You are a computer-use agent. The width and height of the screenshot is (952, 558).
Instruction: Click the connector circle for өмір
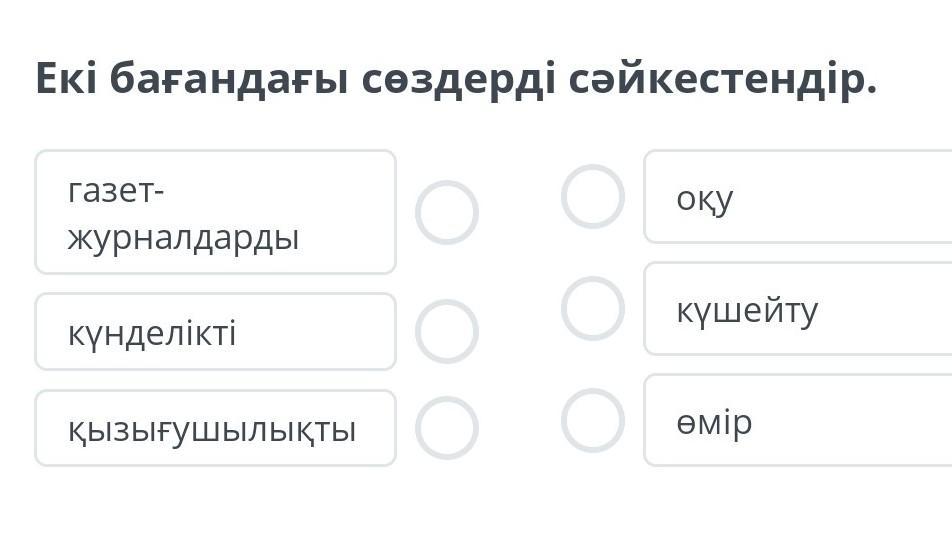[593, 420]
